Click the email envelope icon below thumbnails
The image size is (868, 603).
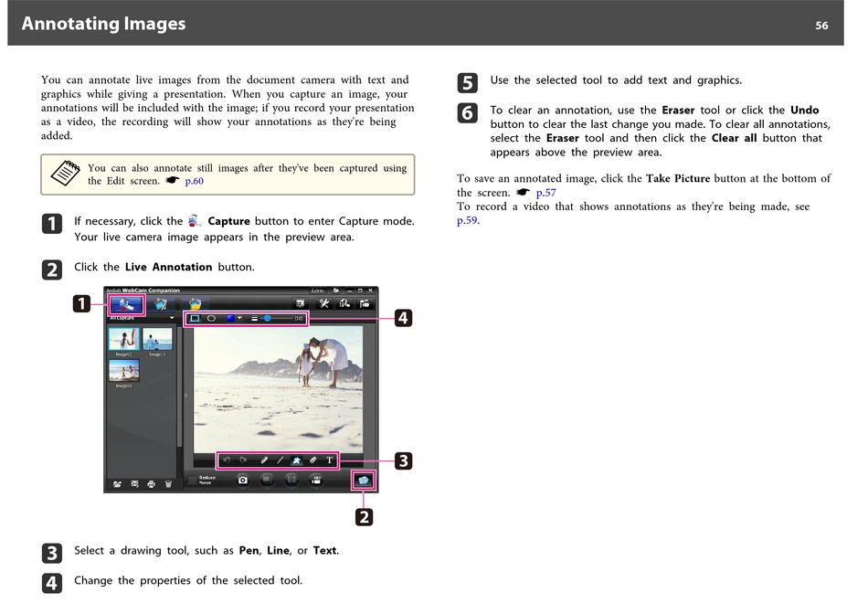tap(134, 484)
